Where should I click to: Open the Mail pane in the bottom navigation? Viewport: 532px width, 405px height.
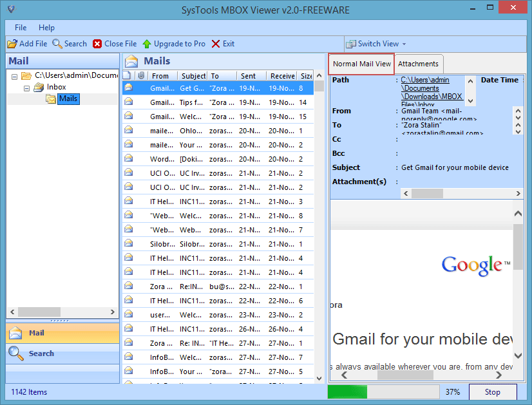tap(62, 333)
